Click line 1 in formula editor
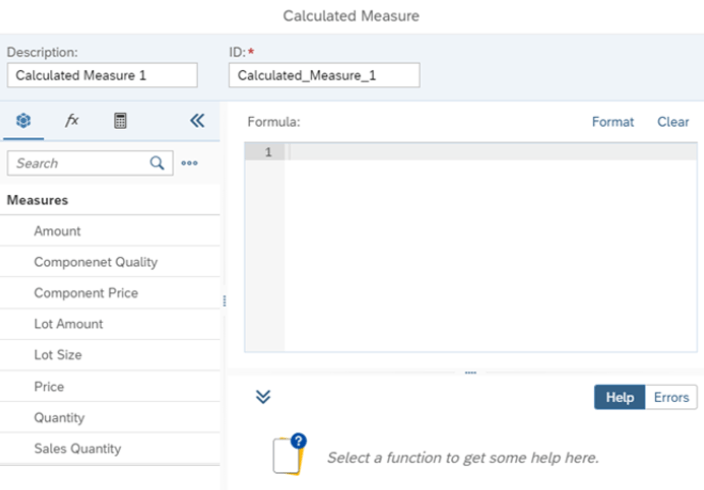The width and height of the screenshot is (704, 490). [490, 152]
